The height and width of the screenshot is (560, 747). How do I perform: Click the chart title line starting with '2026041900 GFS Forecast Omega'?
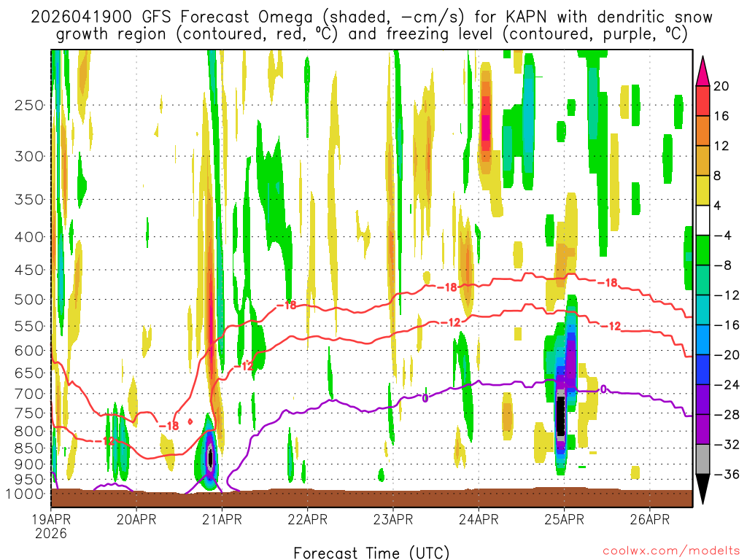pos(371,17)
